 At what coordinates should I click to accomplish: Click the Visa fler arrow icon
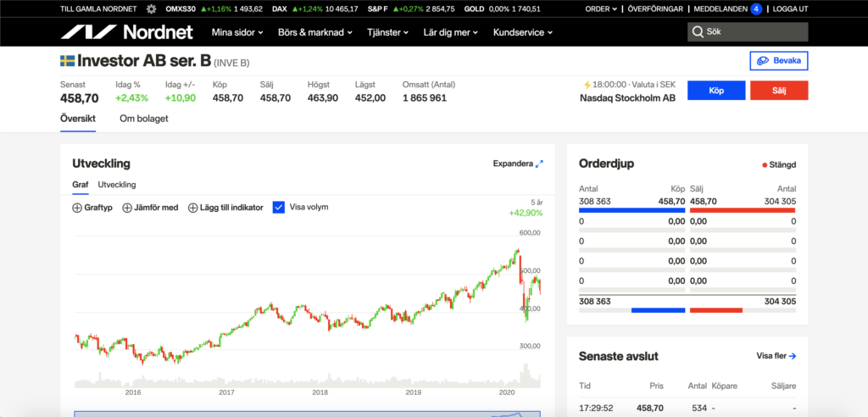(793, 356)
